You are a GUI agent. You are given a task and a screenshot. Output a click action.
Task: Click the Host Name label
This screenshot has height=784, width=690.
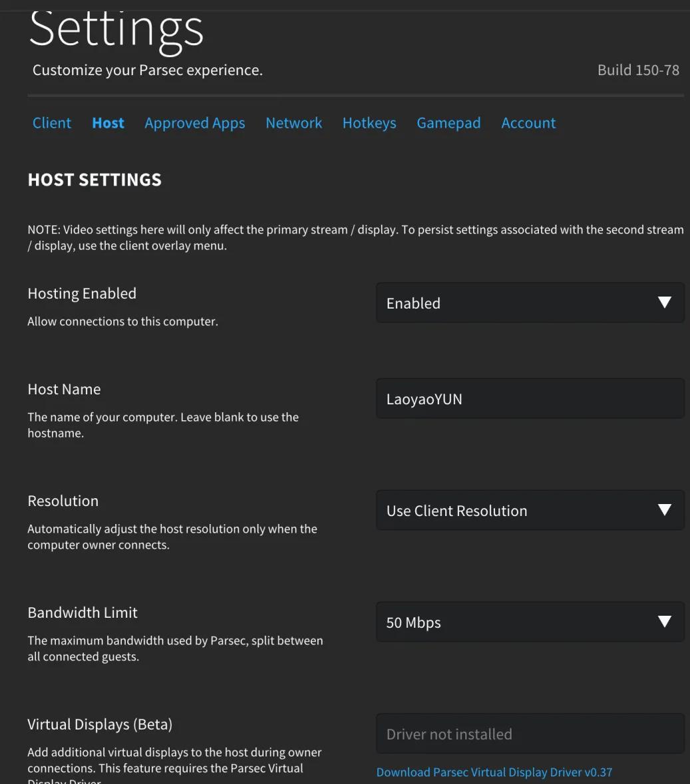click(x=64, y=389)
